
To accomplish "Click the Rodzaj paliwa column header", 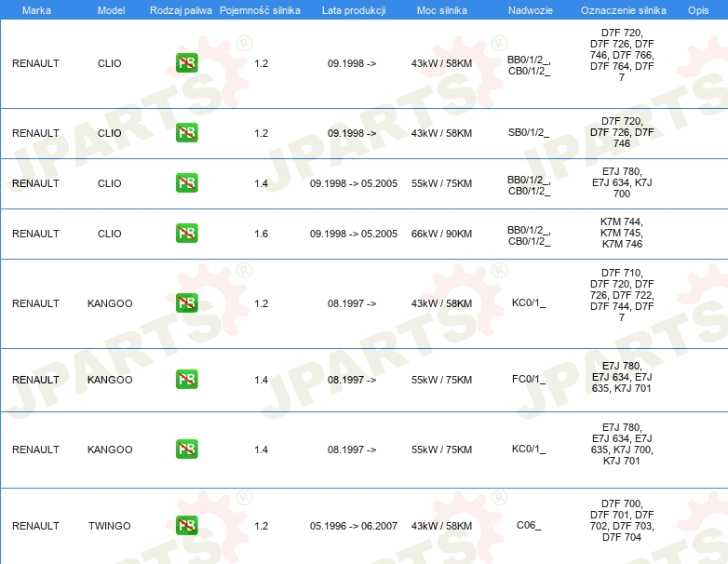I will tap(181, 10).
